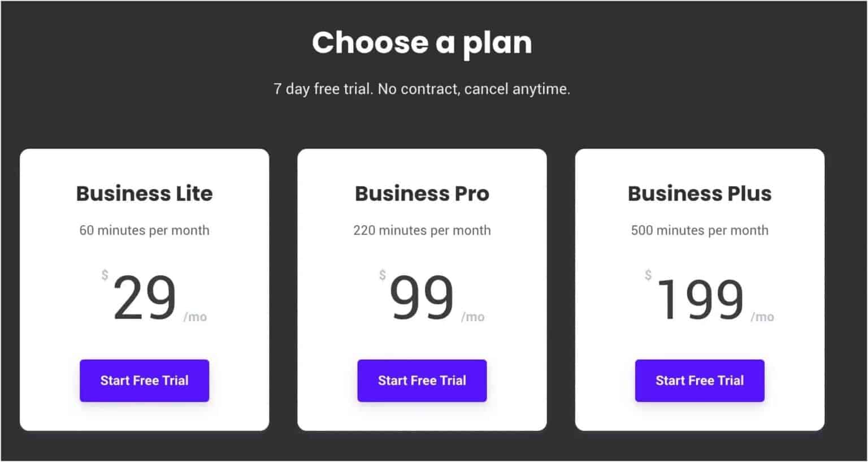The height and width of the screenshot is (462, 868).
Task: Click the 7 day free trial subtitle
Action: coord(422,89)
